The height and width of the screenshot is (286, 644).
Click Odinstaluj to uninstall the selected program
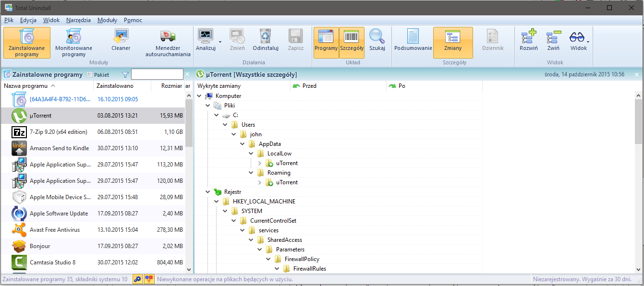tap(266, 40)
